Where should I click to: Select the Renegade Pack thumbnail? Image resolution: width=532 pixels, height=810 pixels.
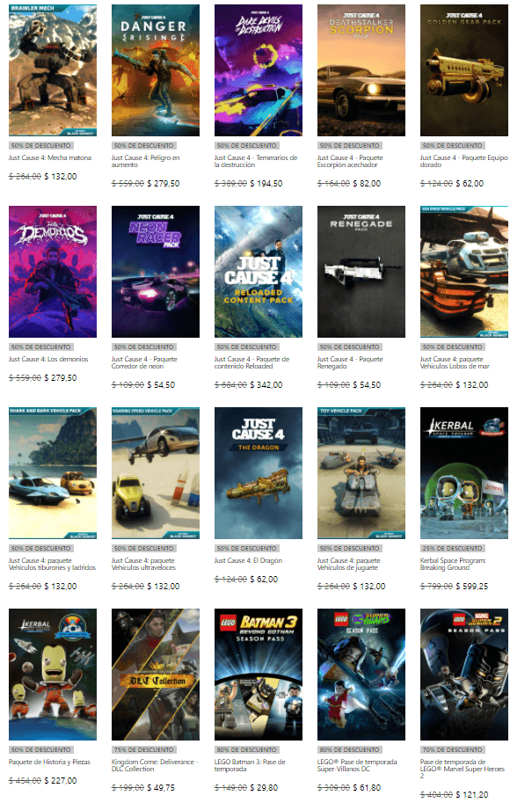(361, 272)
